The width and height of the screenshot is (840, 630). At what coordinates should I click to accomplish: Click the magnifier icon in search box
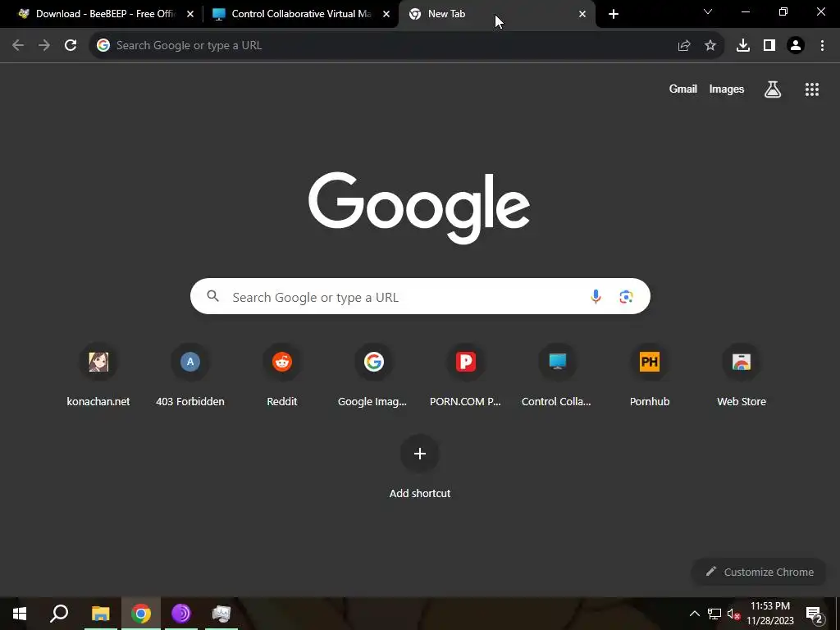tap(213, 296)
